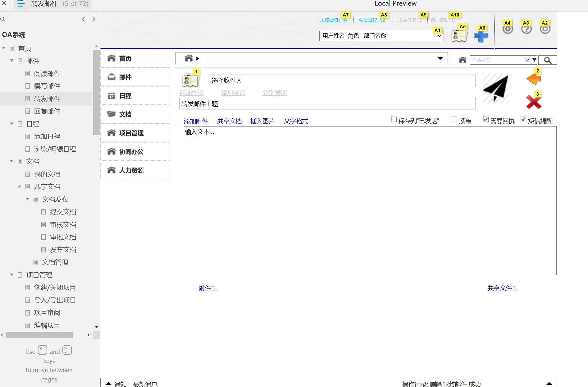Screen dimensions: 588x387
Task: Click the 插入图片 link
Action: point(262,121)
